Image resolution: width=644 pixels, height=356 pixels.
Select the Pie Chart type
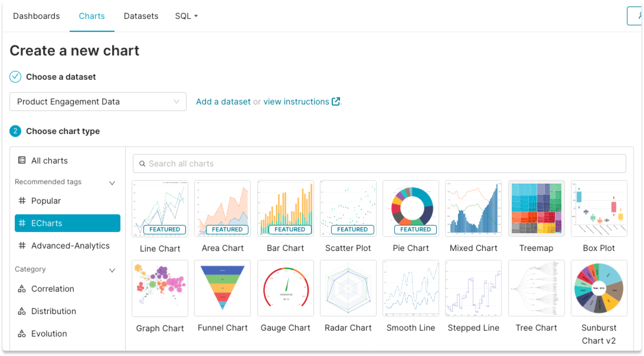[x=411, y=208]
